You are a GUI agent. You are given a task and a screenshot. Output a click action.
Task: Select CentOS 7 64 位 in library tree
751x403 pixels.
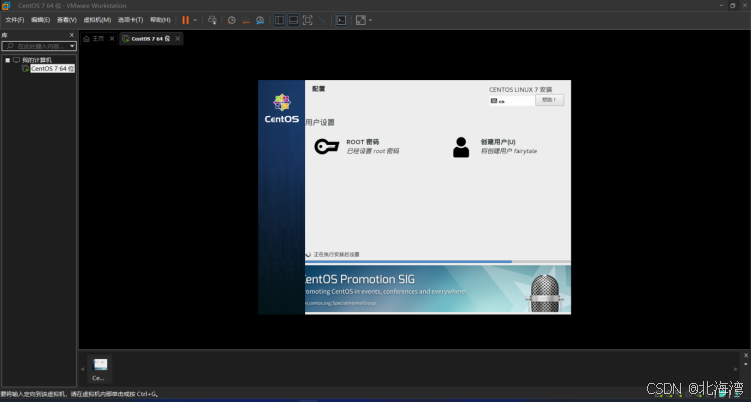pyautogui.click(x=52, y=69)
